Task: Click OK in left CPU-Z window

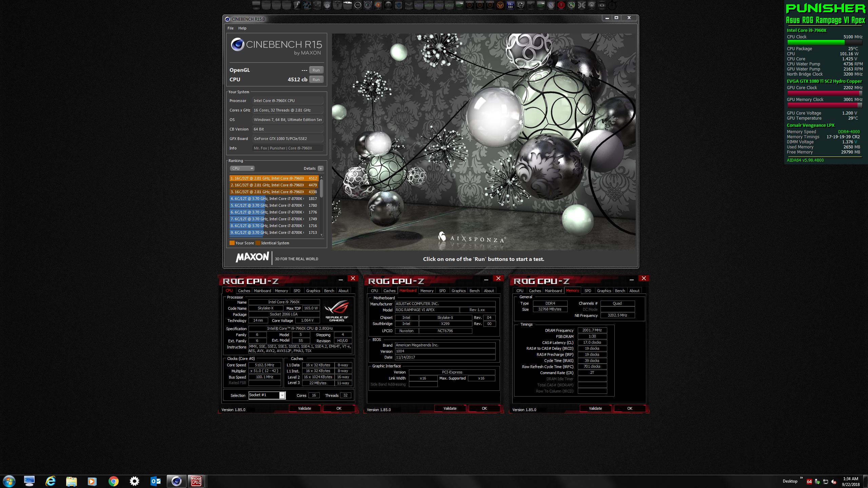Action: (339, 408)
